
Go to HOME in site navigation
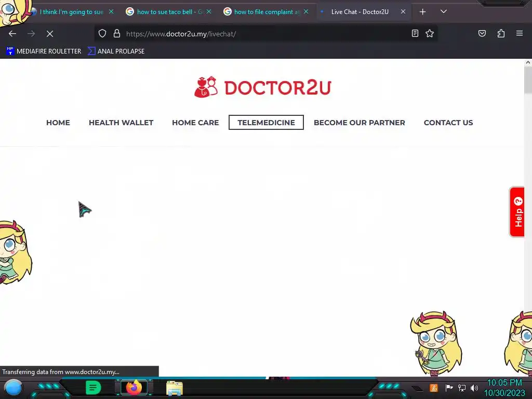[58, 123]
